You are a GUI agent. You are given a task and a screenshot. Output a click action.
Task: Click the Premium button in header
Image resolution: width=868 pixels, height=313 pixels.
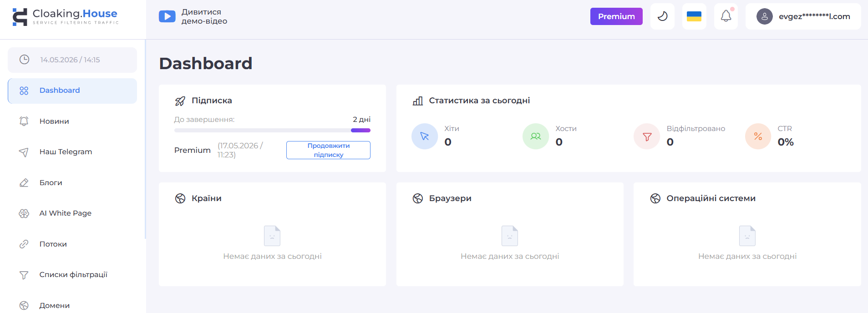click(x=616, y=16)
